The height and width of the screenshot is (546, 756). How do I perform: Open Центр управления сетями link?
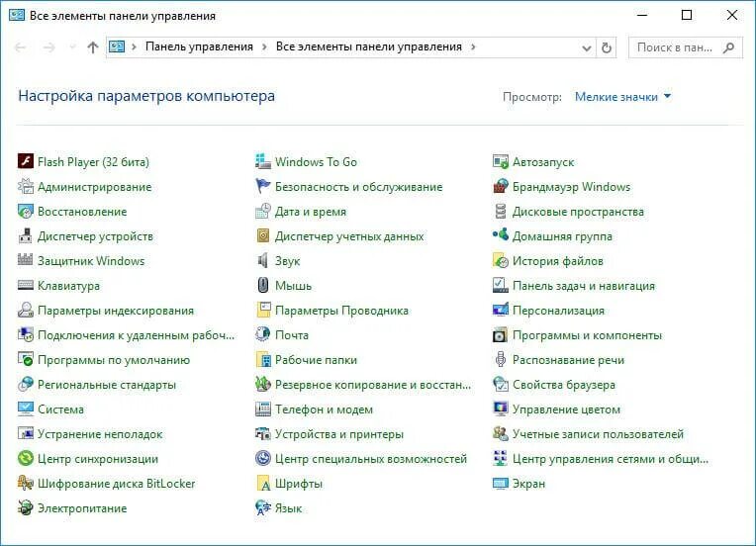pos(610,459)
